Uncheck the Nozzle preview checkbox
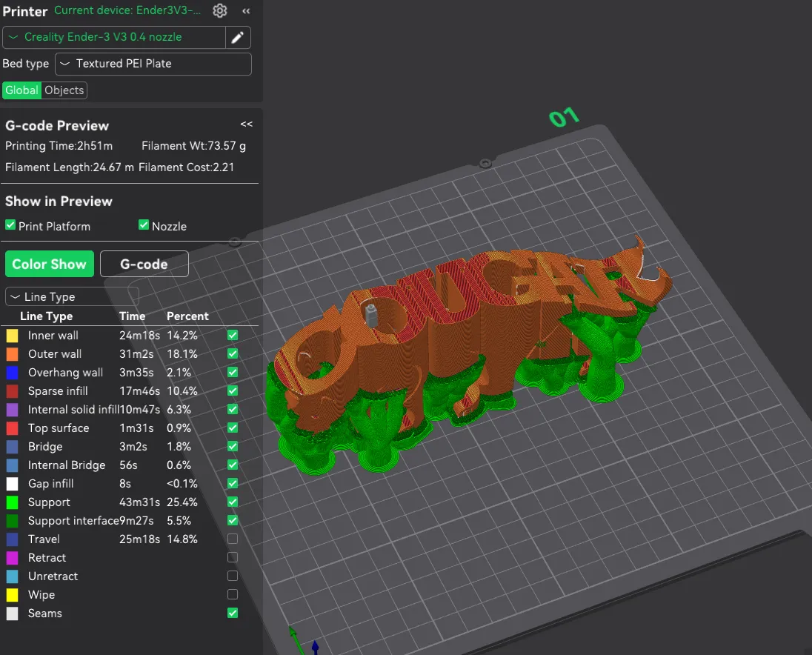 (x=144, y=225)
